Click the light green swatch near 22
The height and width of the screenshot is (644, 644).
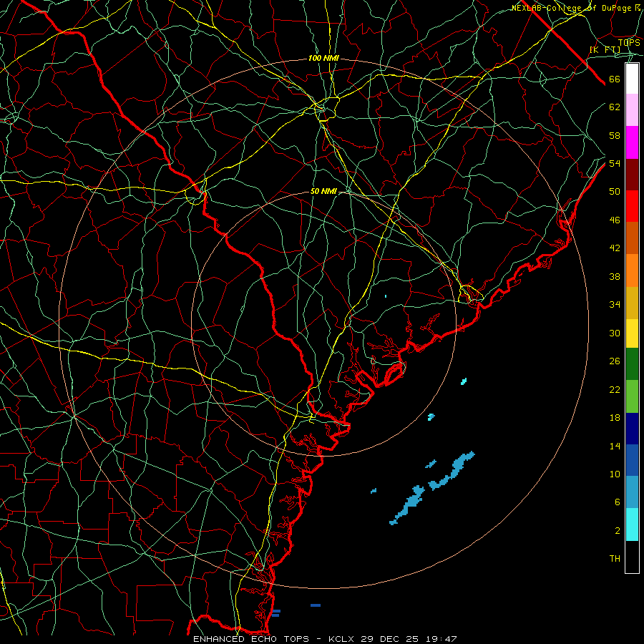pyautogui.click(x=632, y=396)
